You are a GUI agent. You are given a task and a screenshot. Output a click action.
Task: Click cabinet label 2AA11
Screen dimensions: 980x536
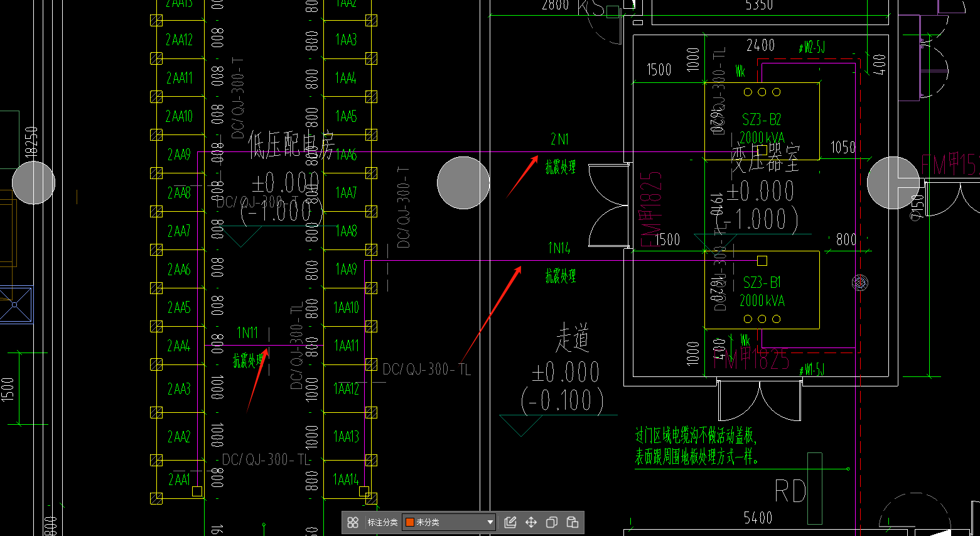(179, 78)
